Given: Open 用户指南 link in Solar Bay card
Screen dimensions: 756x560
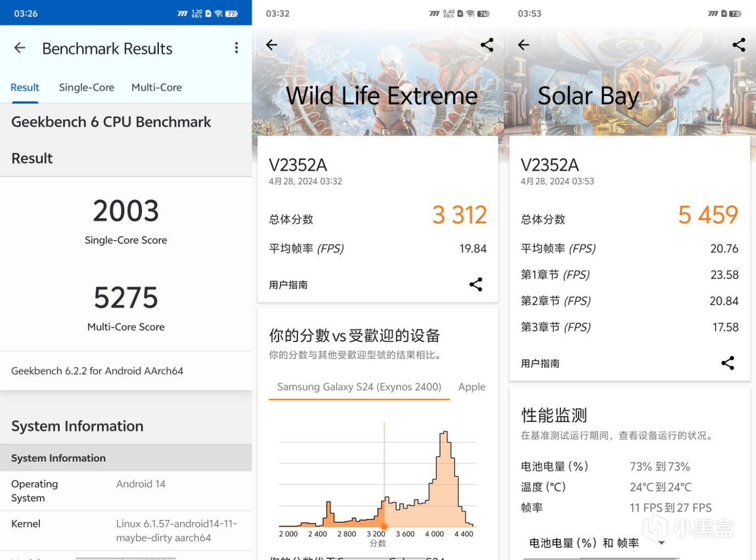Looking at the screenshot, I should [x=540, y=363].
